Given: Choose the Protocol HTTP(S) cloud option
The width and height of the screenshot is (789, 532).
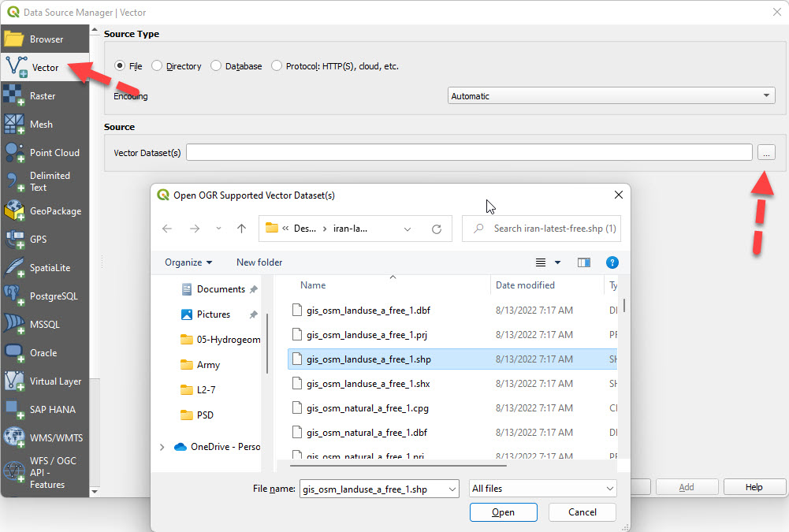Looking at the screenshot, I should 277,66.
